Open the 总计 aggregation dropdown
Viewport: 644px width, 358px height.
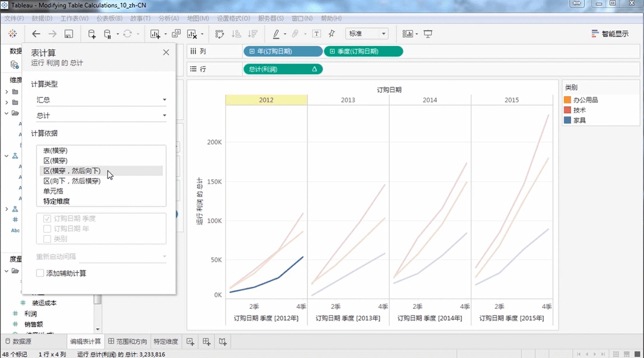(101, 116)
